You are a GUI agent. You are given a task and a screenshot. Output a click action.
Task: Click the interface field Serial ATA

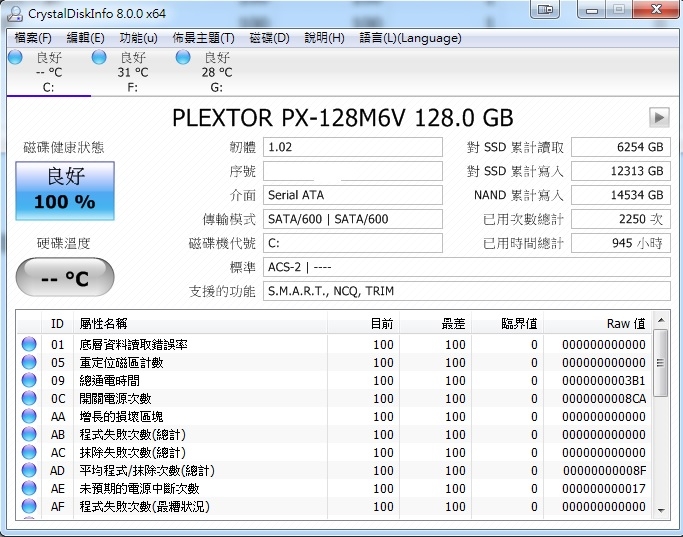(353, 195)
